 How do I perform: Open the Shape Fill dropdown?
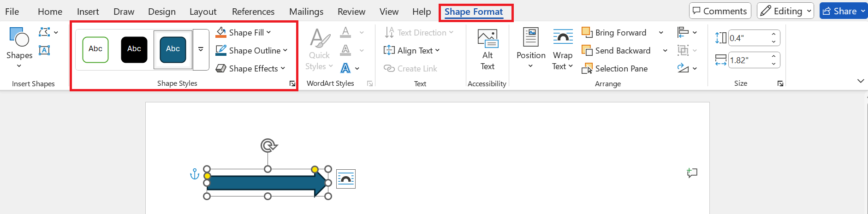coord(244,32)
